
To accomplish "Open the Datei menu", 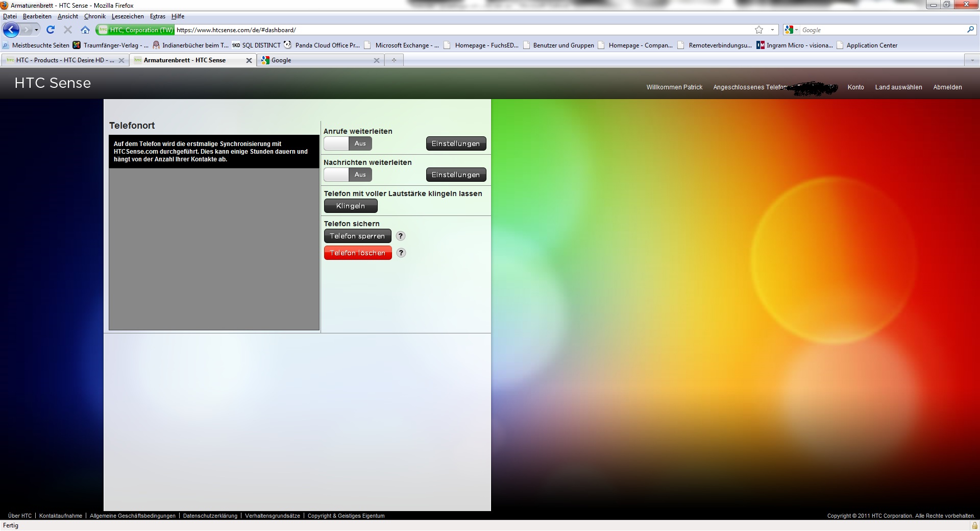I will tap(10, 16).
